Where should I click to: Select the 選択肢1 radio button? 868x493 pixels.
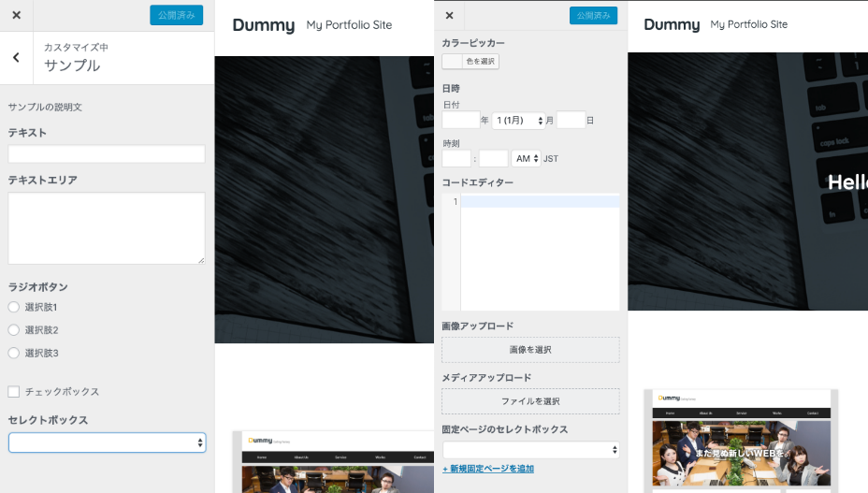click(x=13, y=307)
